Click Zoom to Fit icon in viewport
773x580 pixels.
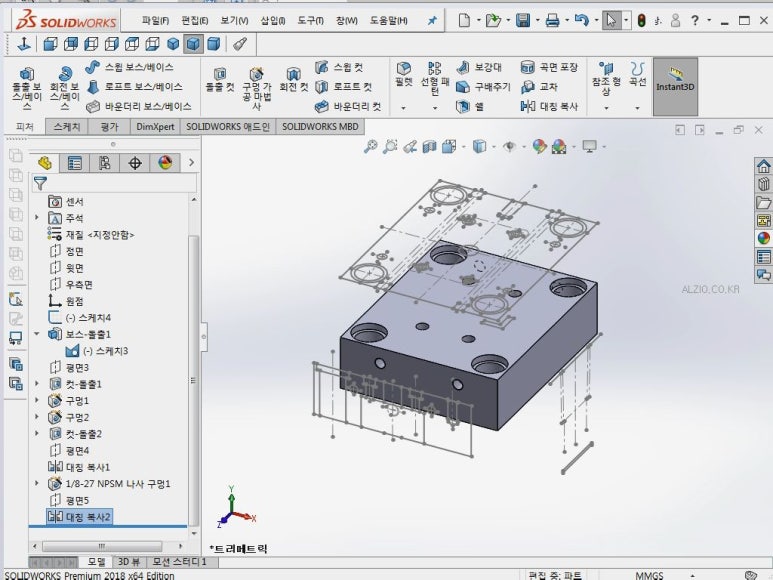coord(371,146)
